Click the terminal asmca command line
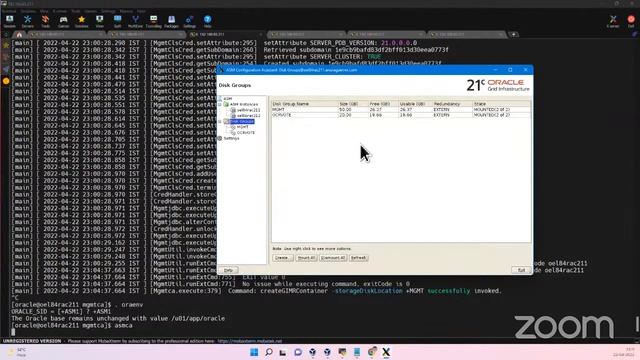640x360 pixels. pyautogui.click(x=72, y=325)
